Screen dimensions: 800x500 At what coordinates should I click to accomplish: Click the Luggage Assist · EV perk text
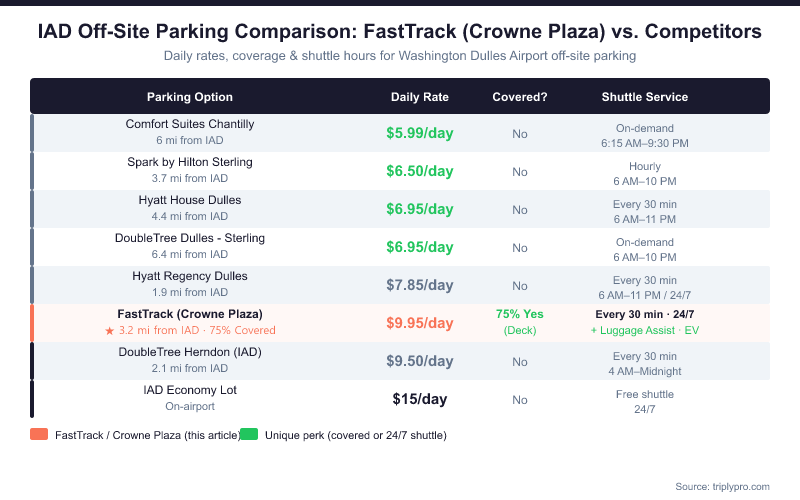645,330
